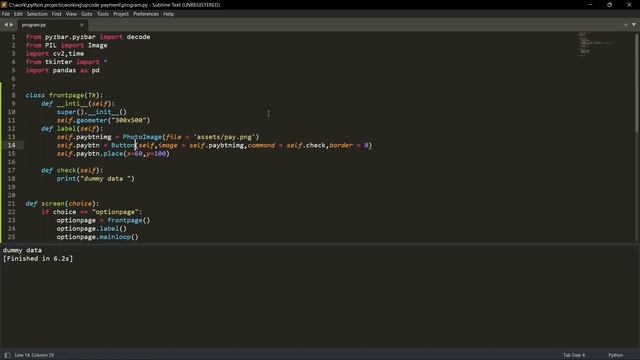Open the Edit menu
Viewport: 640px width, 360px height.
point(18,14)
